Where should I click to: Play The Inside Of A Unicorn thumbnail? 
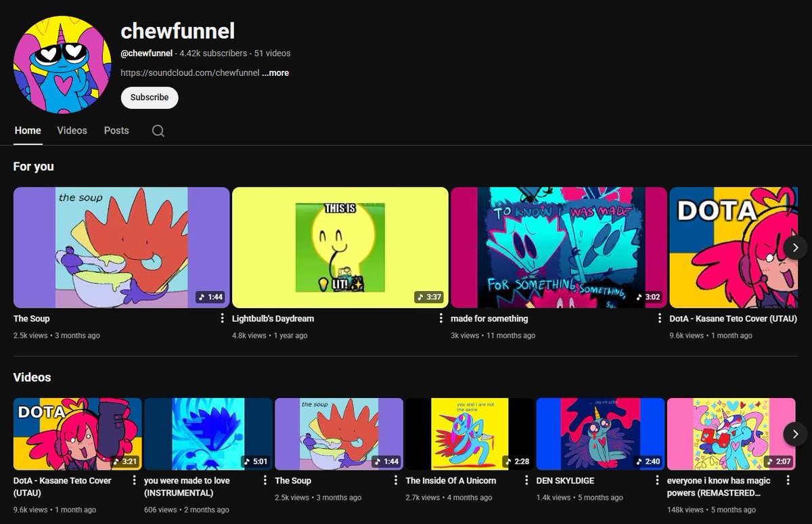tap(470, 434)
